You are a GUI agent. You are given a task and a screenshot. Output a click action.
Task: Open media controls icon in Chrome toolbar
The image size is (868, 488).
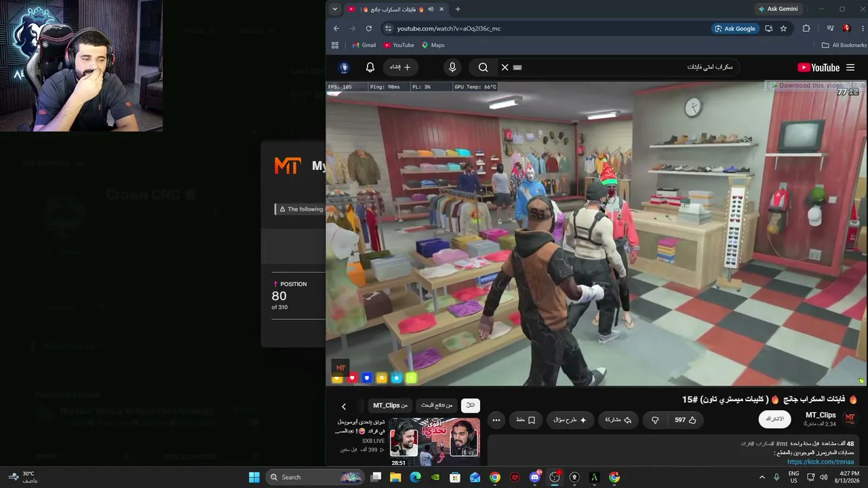click(x=830, y=28)
